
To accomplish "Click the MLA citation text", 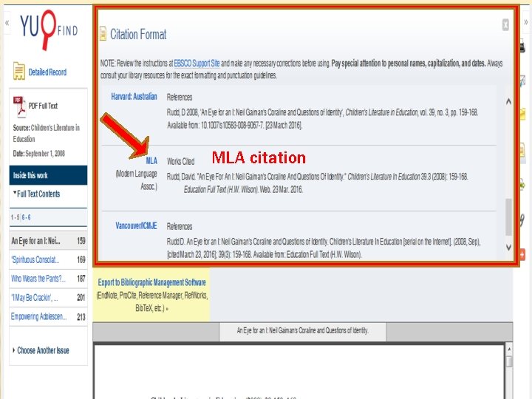I will click(x=317, y=183).
